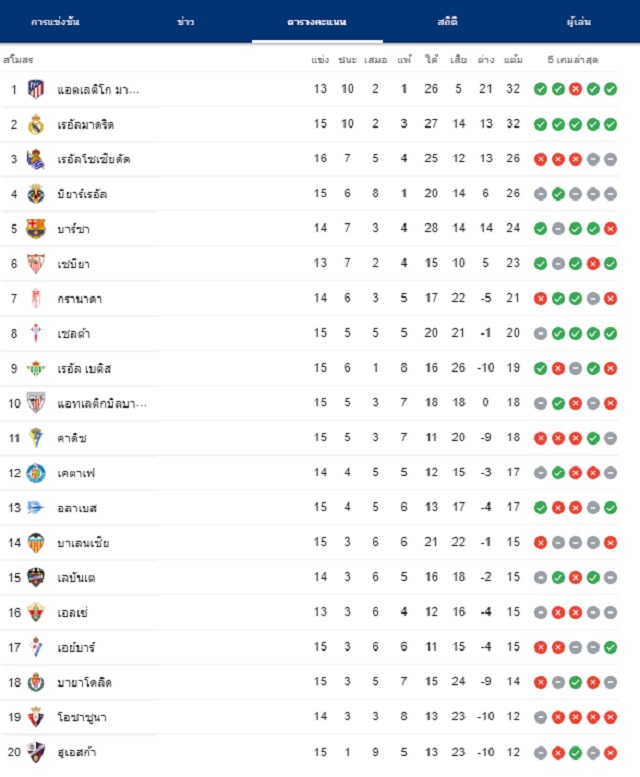Open the บาร์ซา team link
Viewport: 640px width, 777px height.
coord(73,229)
